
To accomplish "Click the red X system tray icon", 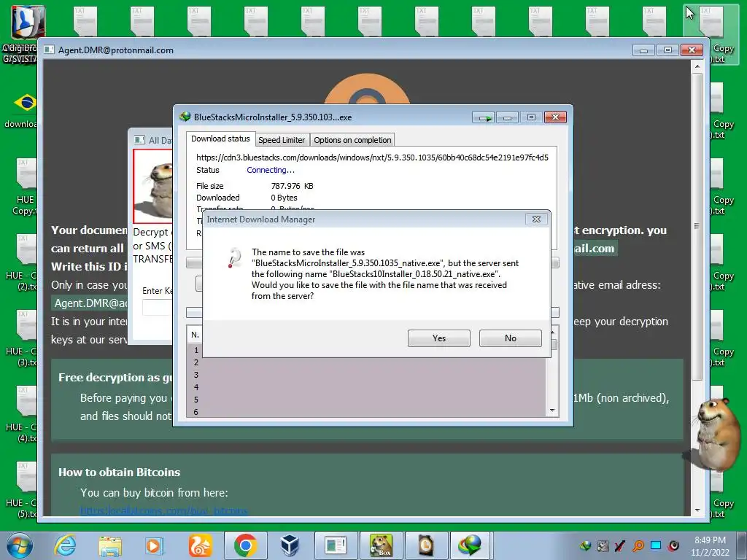I will [620, 545].
